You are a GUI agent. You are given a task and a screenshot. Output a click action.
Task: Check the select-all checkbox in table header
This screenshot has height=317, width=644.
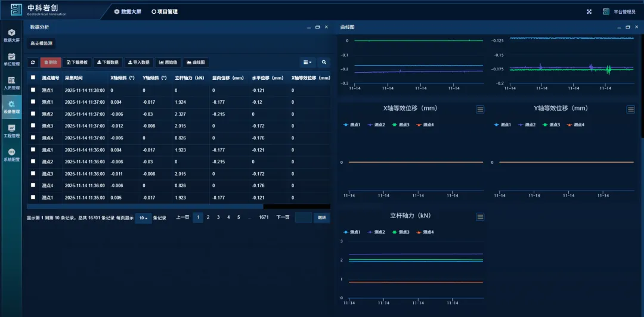33,77
